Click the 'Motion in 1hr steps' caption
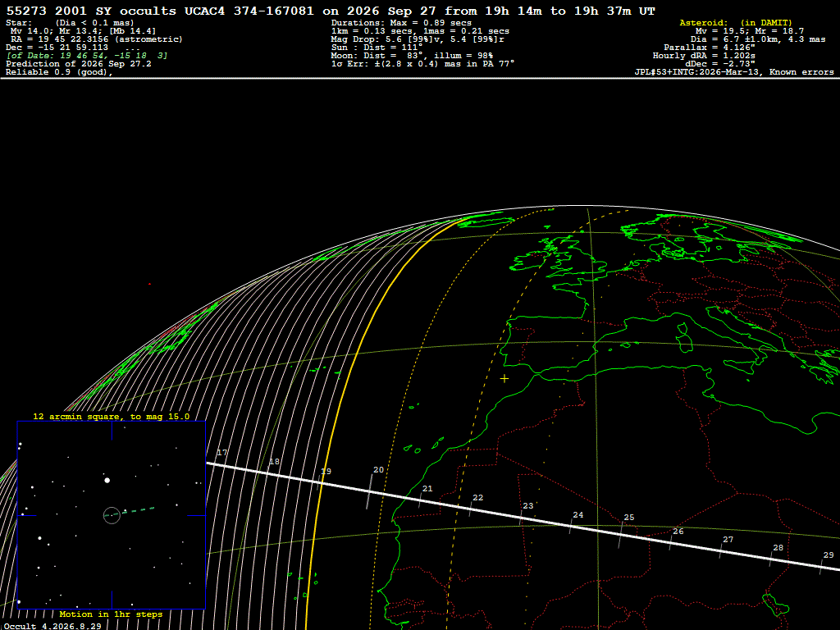840x630 pixels. coord(111,614)
